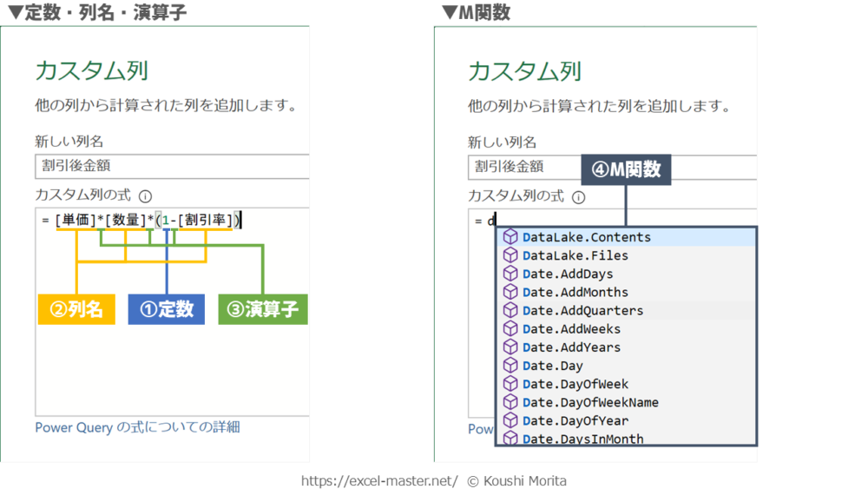The width and height of the screenshot is (868, 489).
Task: Click the cube icon beside Date.DayOfWeekName
Action: 510,402
